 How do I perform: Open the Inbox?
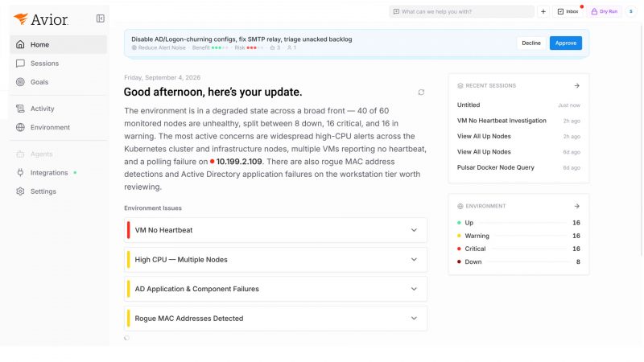pos(568,11)
